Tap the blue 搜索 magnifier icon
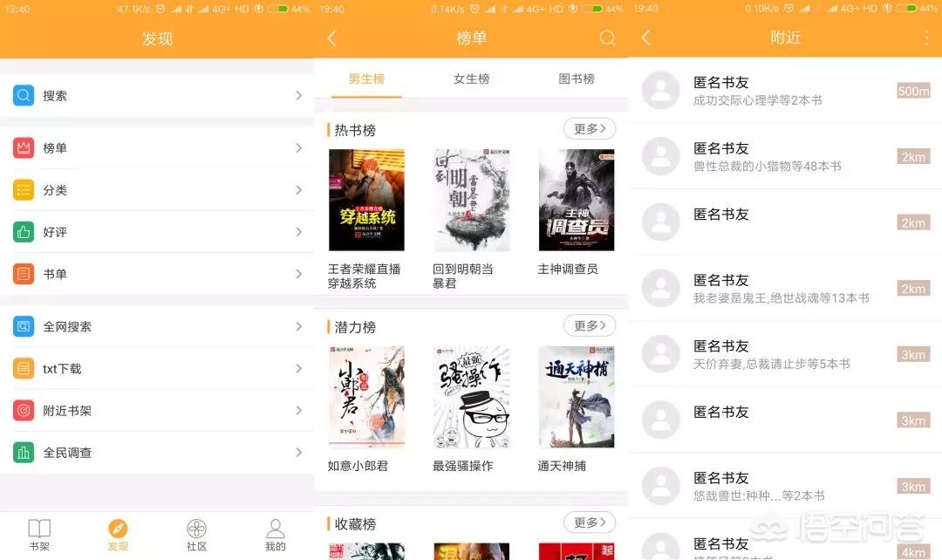The height and width of the screenshot is (560, 942). point(24,96)
